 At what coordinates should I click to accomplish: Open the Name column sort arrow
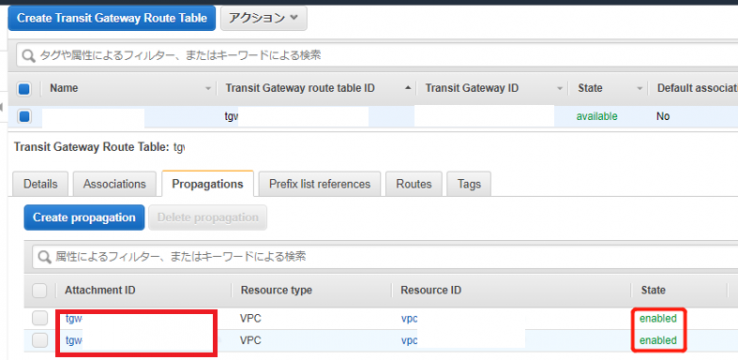209,88
